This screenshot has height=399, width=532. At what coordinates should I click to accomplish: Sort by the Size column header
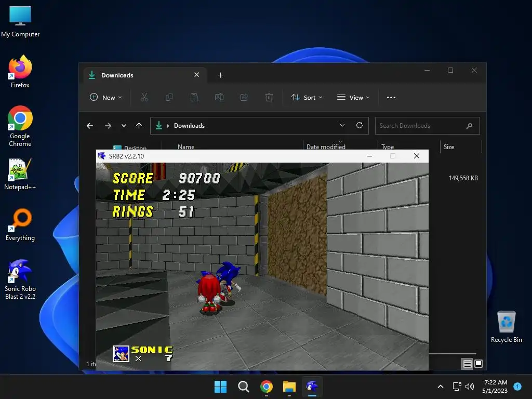pyautogui.click(x=448, y=147)
